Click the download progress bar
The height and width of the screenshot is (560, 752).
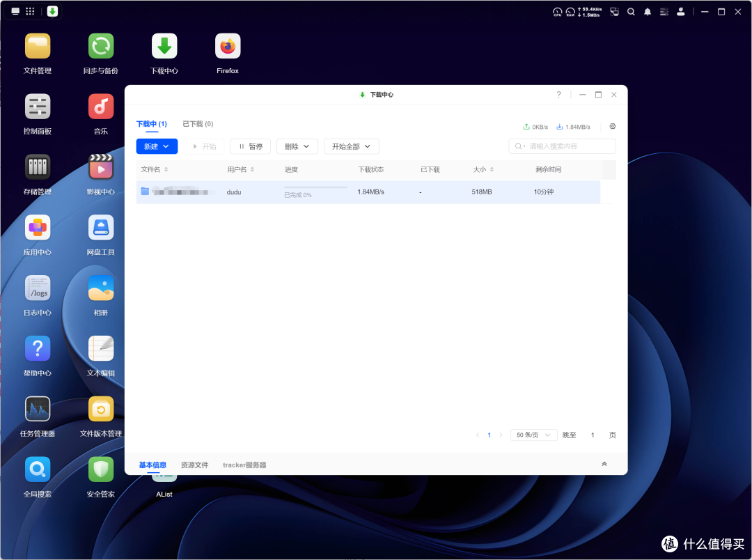pyautogui.click(x=315, y=187)
